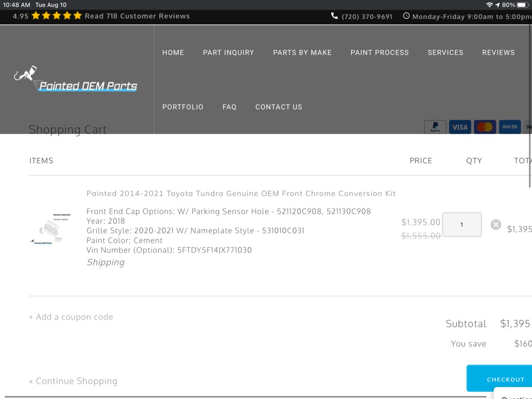Tap the battery status icon
Viewport: 532px width, 399px height.
523,5
